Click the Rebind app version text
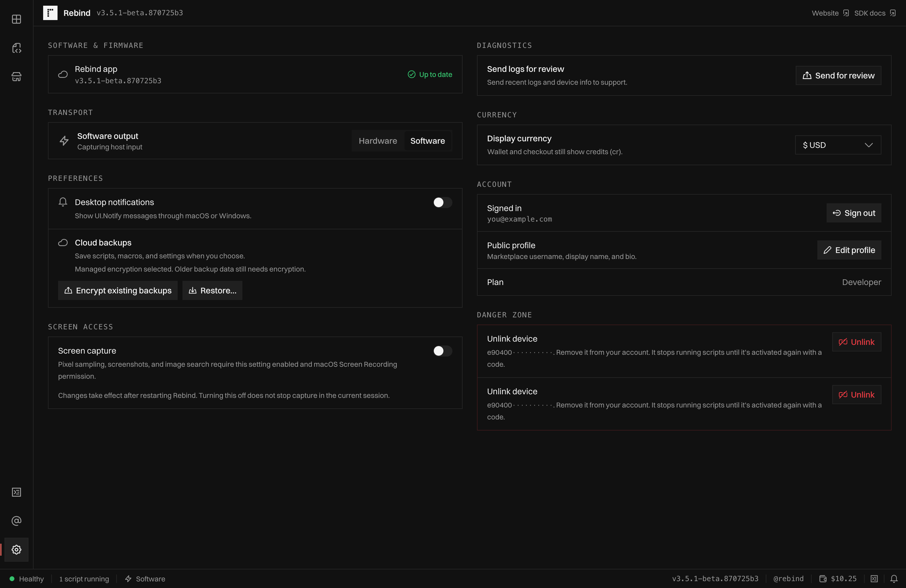Viewport: 906px width, 588px height. coord(118,81)
